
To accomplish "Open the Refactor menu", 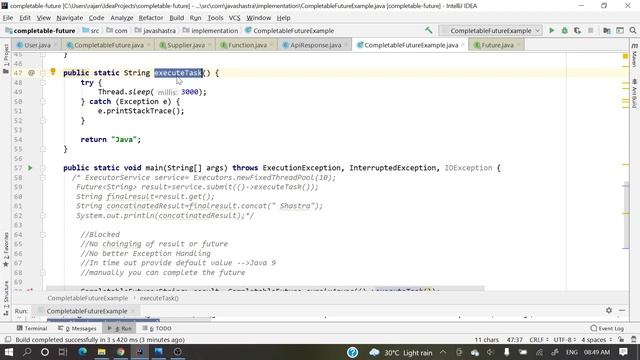I will [151, 18].
